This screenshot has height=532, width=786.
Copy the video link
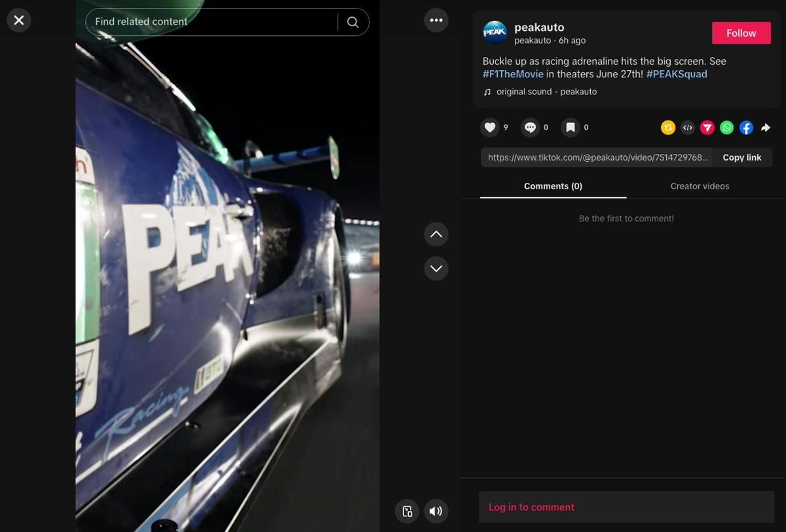pyautogui.click(x=742, y=157)
